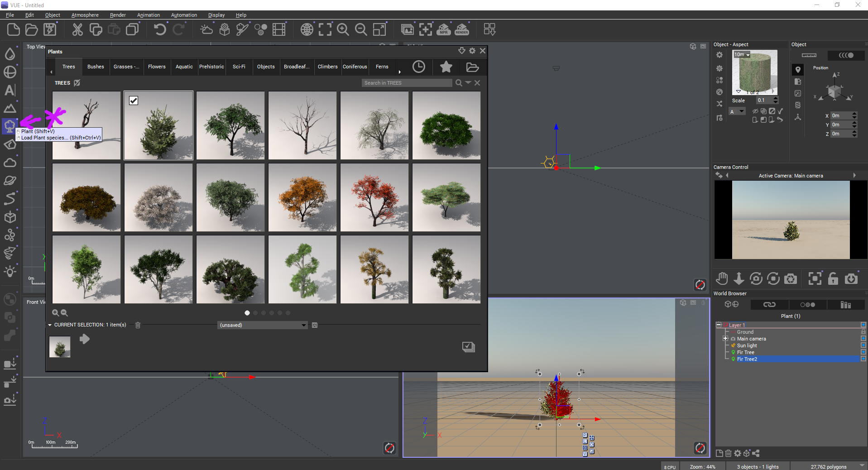Screen dimensions: 868x470
Task: Toggle visibility box of Fir Tree row
Action: (x=863, y=352)
